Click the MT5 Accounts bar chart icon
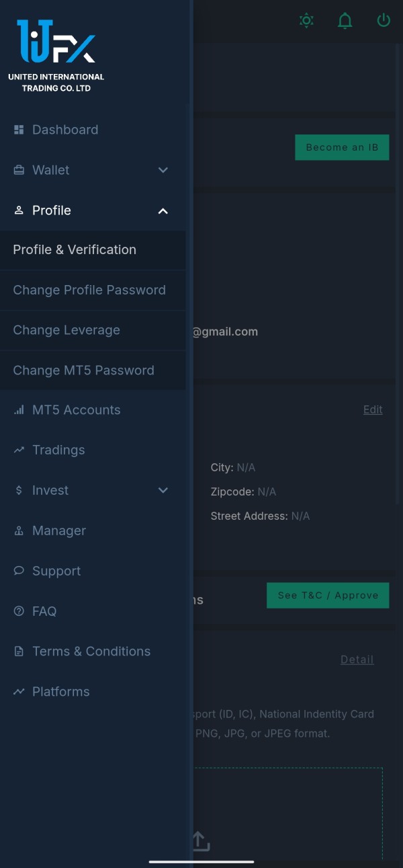Screen dimensions: 403x868 pyautogui.click(x=19, y=410)
